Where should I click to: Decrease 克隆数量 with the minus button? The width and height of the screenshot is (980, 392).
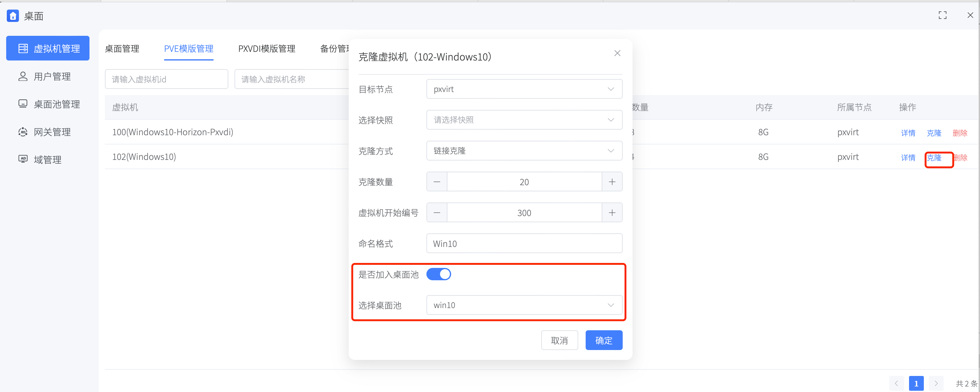[x=437, y=182]
